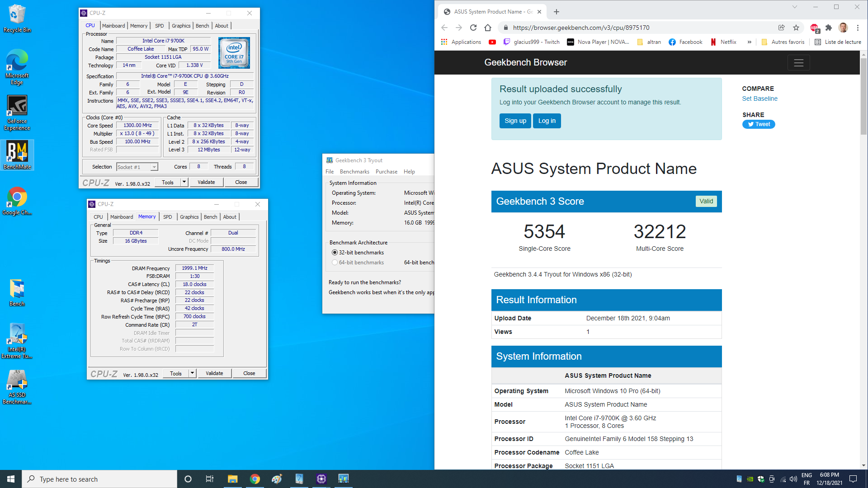
Task: Open Graphics tab in the CPU-Z Memory window
Action: [x=189, y=217]
